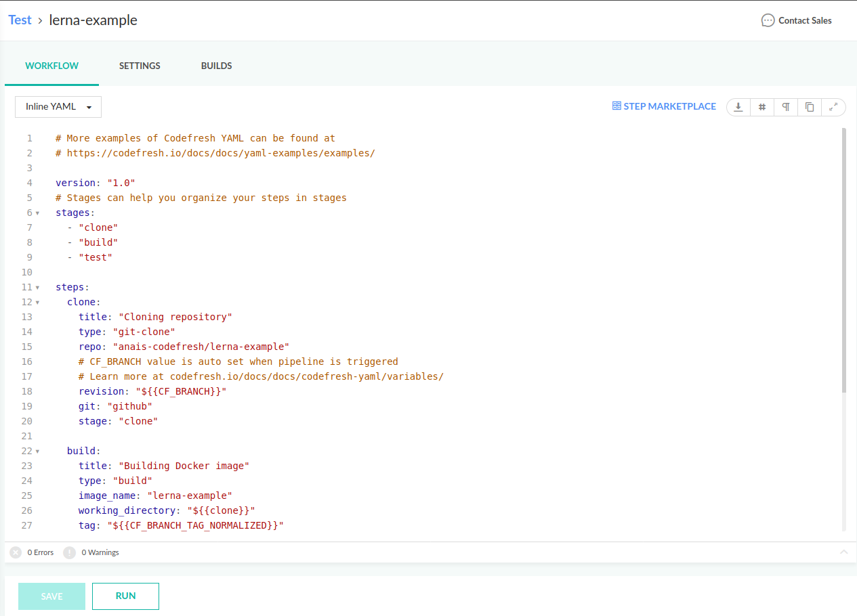Open the Builds tab
857x616 pixels.
coord(216,66)
